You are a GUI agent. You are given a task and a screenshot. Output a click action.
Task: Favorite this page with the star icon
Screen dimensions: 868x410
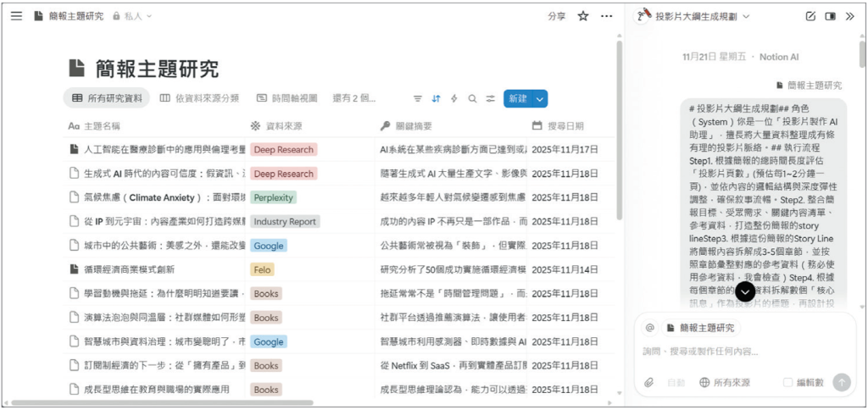pyautogui.click(x=583, y=15)
